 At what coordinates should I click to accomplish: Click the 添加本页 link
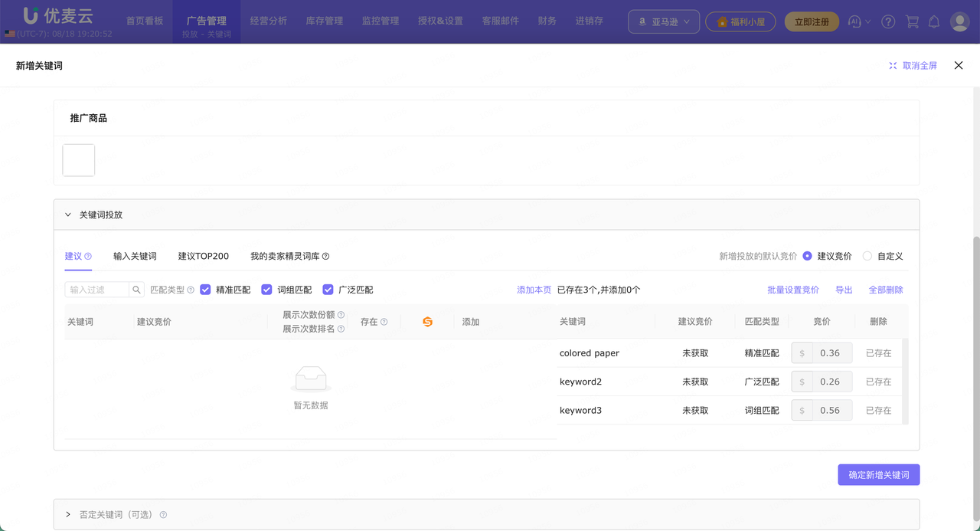pyautogui.click(x=534, y=290)
